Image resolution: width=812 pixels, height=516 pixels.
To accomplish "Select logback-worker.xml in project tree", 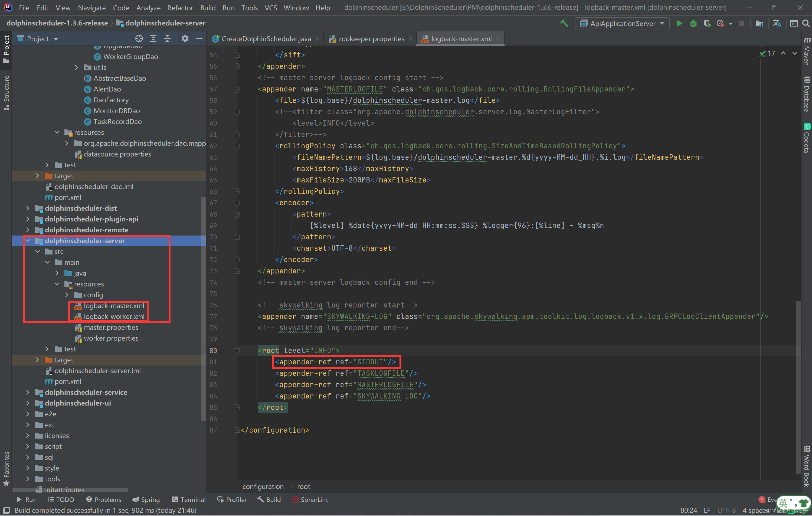I will point(114,317).
